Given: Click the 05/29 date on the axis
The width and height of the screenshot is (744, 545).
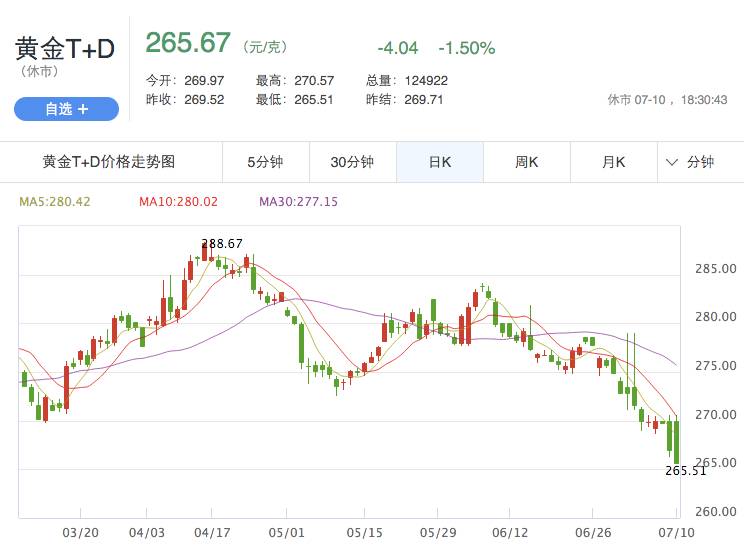Looking at the screenshot, I should pos(438,533).
